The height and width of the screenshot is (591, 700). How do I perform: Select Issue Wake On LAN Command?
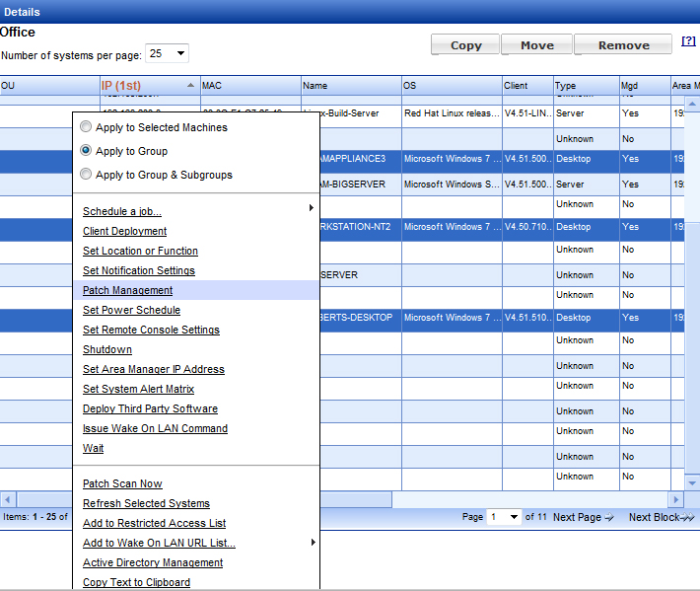(x=155, y=428)
